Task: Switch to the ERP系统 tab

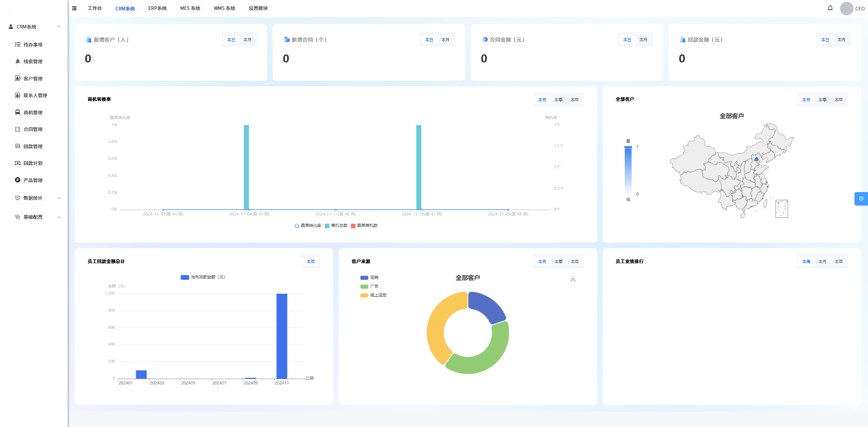Action: click(x=157, y=8)
